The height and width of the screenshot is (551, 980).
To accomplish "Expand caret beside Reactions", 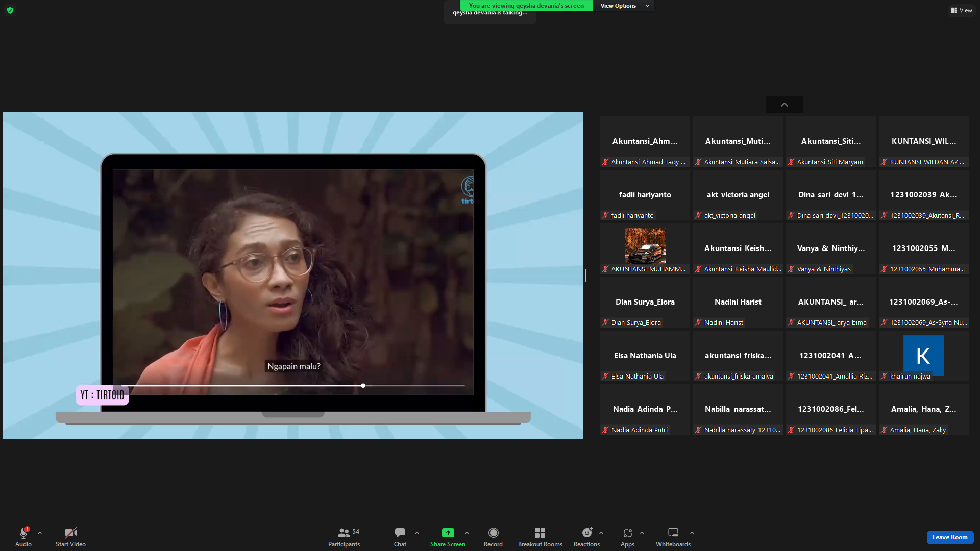I will [601, 533].
